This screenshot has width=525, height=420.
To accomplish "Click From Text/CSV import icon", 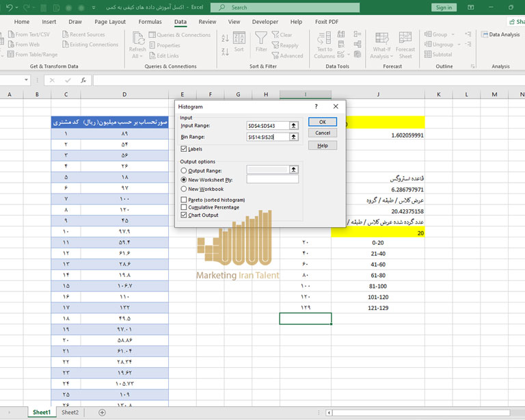I will pos(10,35).
